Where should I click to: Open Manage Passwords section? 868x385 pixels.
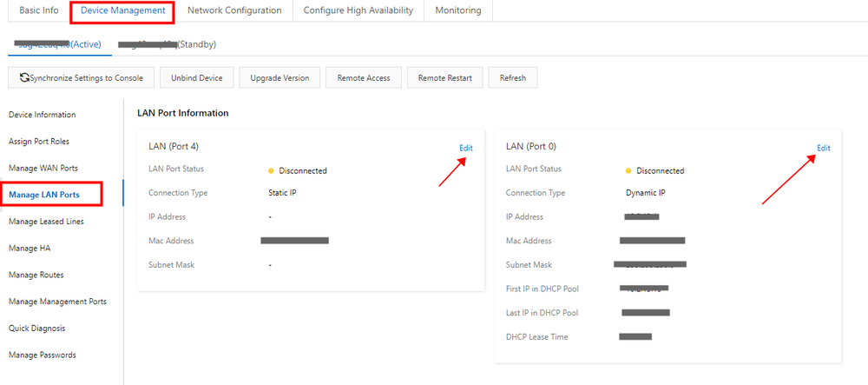pos(43,355)
